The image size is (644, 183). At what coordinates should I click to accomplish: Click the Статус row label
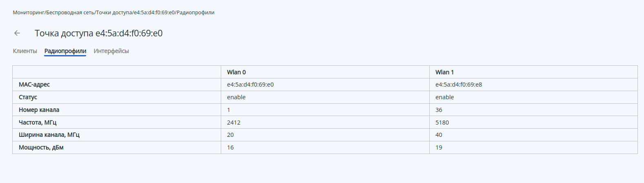(28, 97)
